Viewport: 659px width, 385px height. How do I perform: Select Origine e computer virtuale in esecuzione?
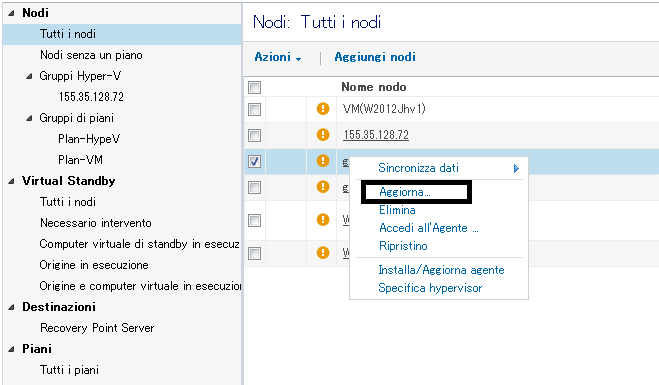[x=140, y=286]
